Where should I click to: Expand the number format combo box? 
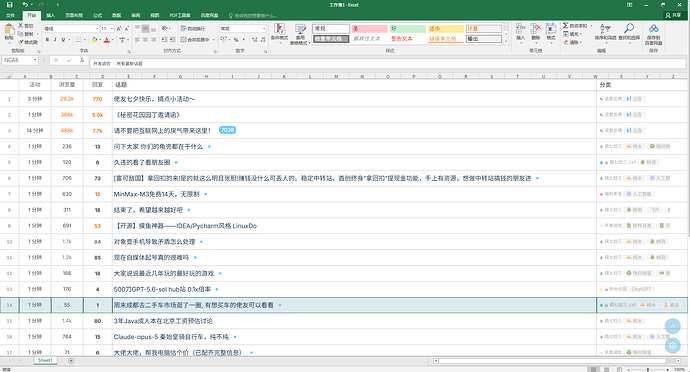pyautogui.click(x=264, y=29)
